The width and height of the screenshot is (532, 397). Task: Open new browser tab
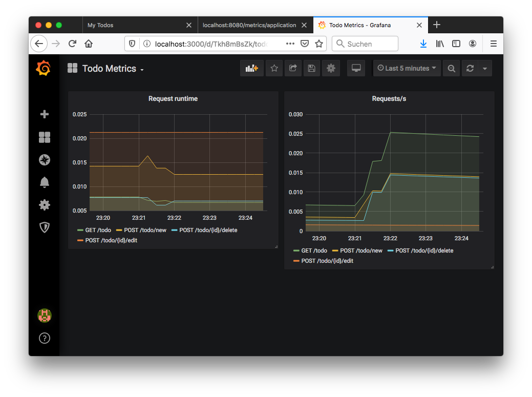point(437,25)
